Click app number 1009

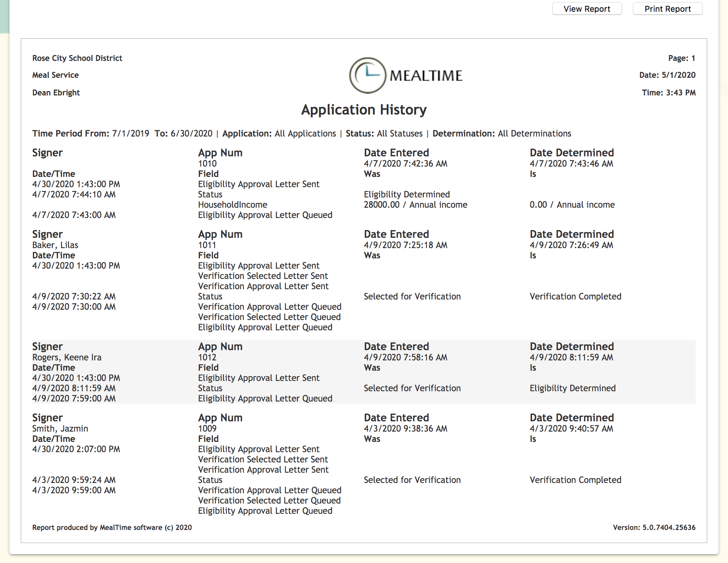click(207, 428)
